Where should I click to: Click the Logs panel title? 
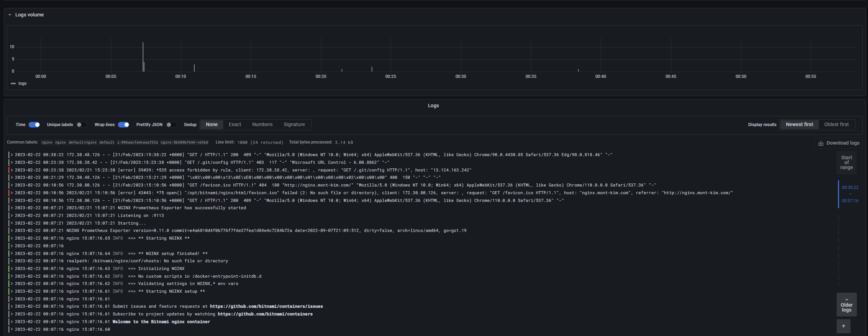(433, 105)
